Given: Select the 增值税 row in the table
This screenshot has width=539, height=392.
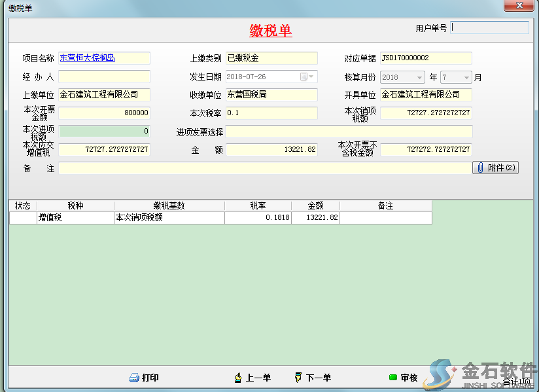Looking at the screenshot, I should pos(75,217).
